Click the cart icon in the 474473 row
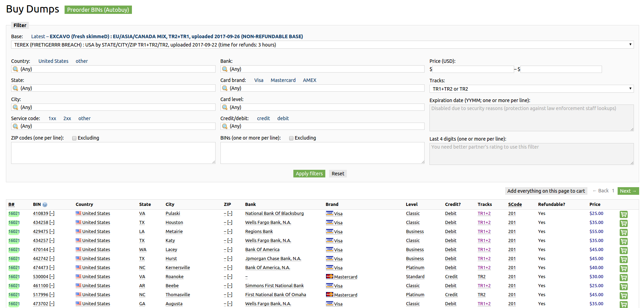Viewport: 644px width, 308px height. pyautogui.click(x=624, y=269)
